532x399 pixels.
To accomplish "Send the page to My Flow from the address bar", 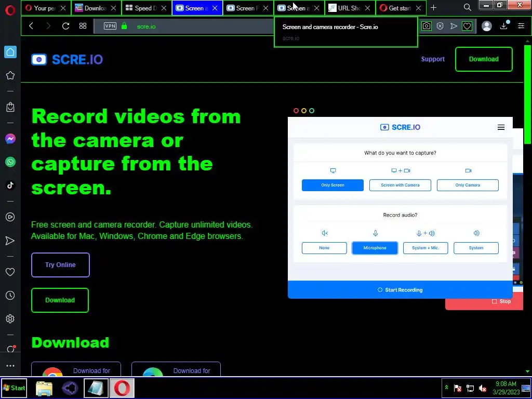I will pos(454,26).
